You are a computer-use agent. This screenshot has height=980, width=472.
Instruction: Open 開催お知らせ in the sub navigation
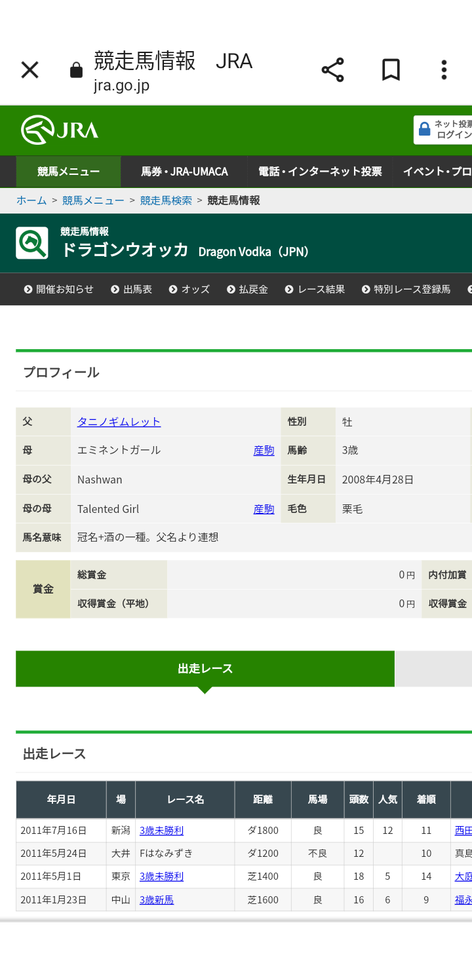[59, 289]
